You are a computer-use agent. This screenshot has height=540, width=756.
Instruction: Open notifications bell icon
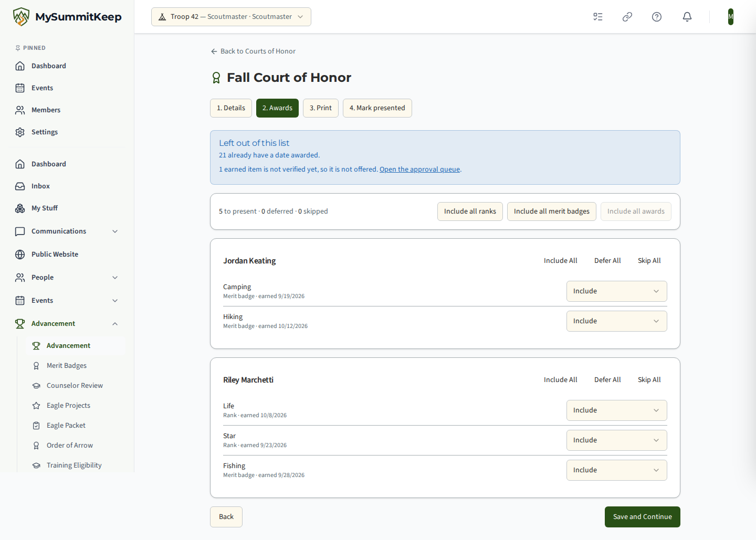[687, 17]
